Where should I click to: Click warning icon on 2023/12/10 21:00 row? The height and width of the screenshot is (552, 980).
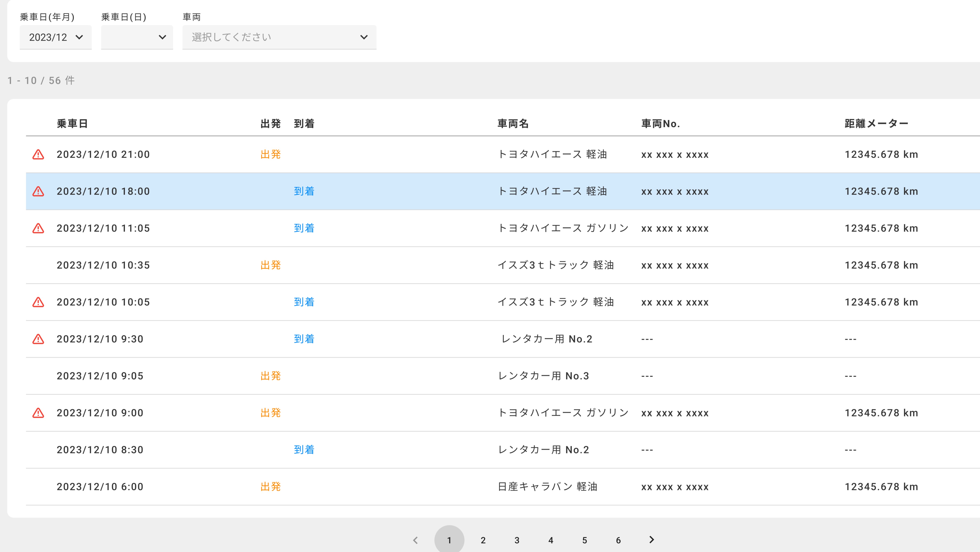[x=38, y=154]
